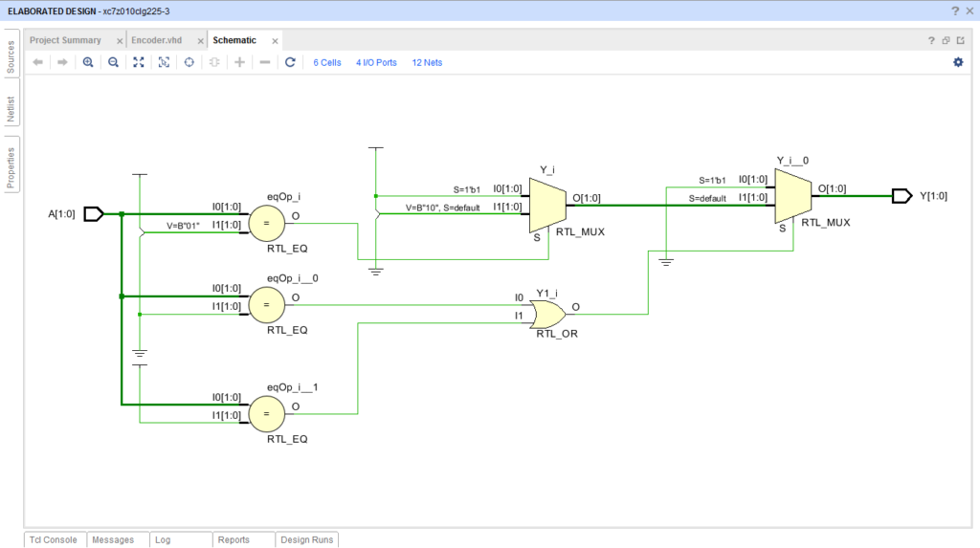Click the RTL_OR label text
This screenshot has width=980, height=548.
click(x=557, y=334)
